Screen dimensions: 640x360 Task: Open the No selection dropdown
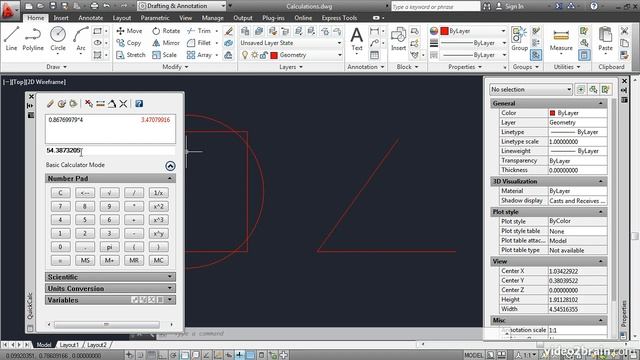coord(531,89)
